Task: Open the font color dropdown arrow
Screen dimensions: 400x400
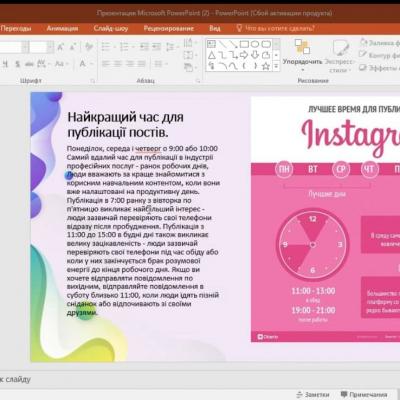Action: [91, 63]
